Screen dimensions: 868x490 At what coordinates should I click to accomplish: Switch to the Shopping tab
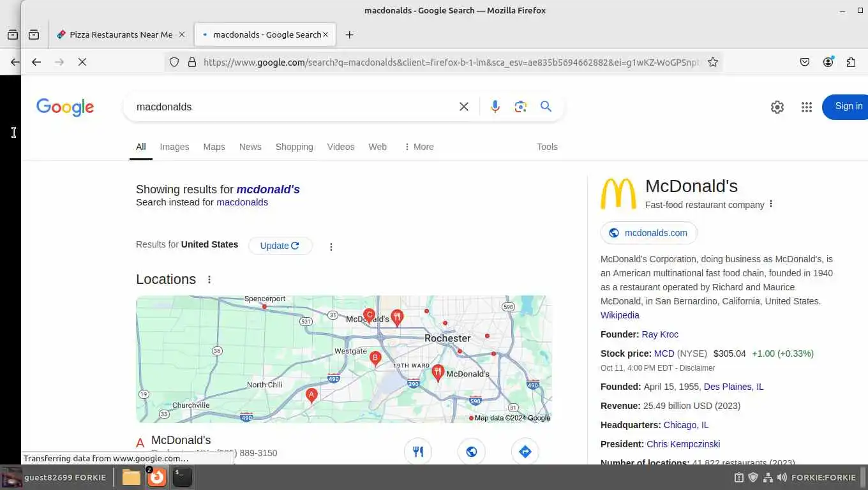tap(294, 147)
